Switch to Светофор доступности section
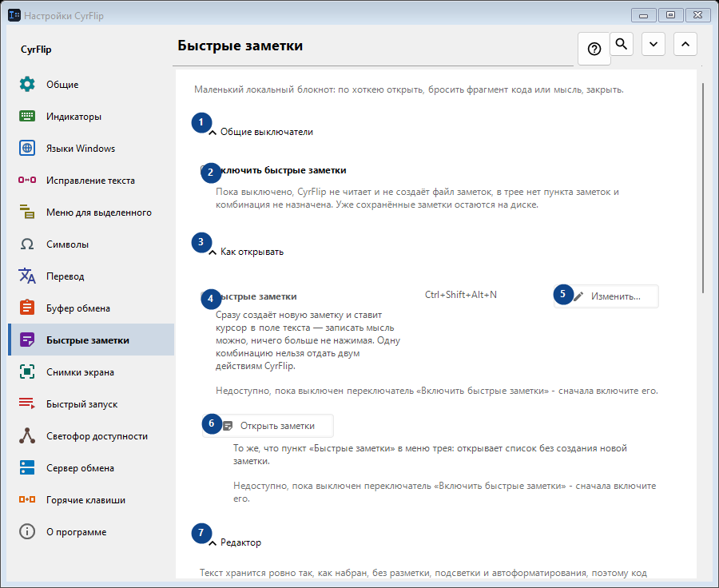The height and width of the screenshot is (588, 719). [91, 435]
